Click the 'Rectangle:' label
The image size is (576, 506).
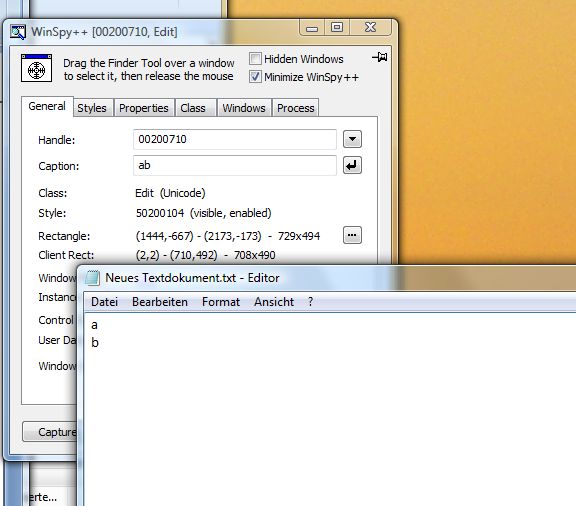tap(64, 236)
